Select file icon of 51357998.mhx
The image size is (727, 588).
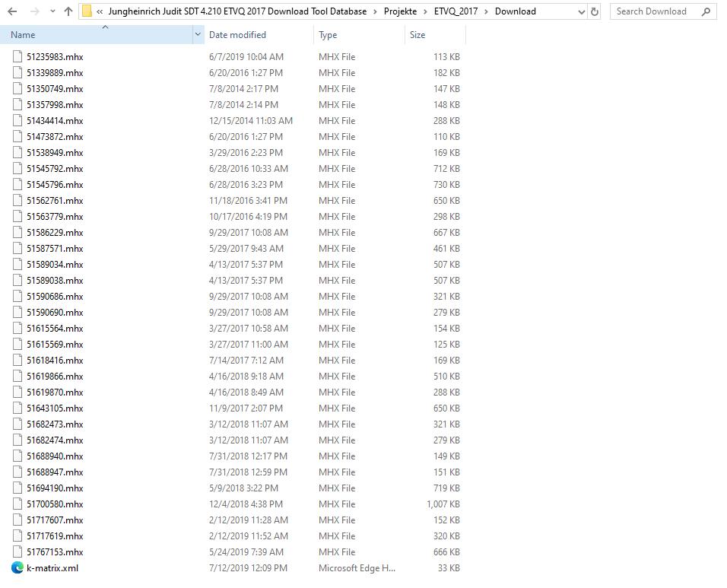point(17,104)
